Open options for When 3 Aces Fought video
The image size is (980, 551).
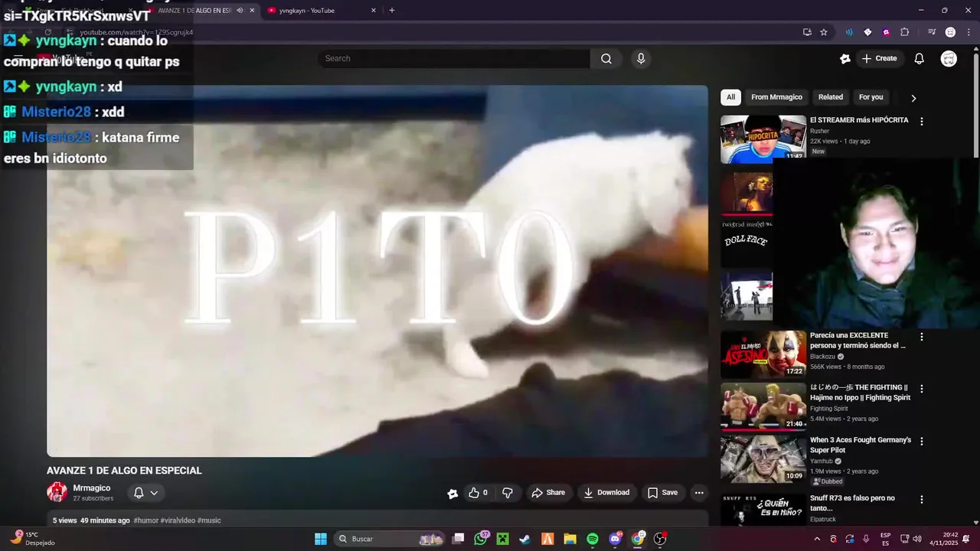[x=922, y=442]
